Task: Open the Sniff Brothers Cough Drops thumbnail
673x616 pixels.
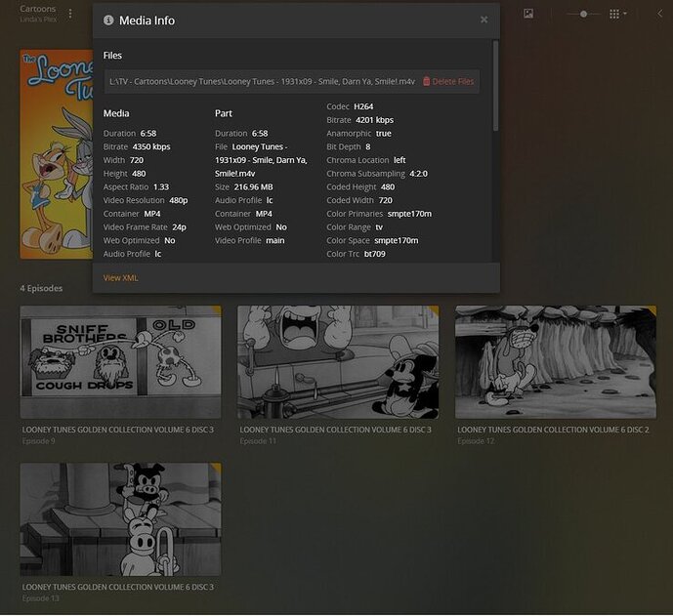Action: [x=120, y=362]
